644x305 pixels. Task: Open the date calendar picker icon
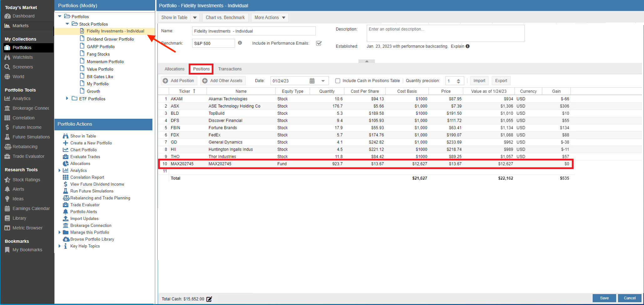tap(312, 81)
